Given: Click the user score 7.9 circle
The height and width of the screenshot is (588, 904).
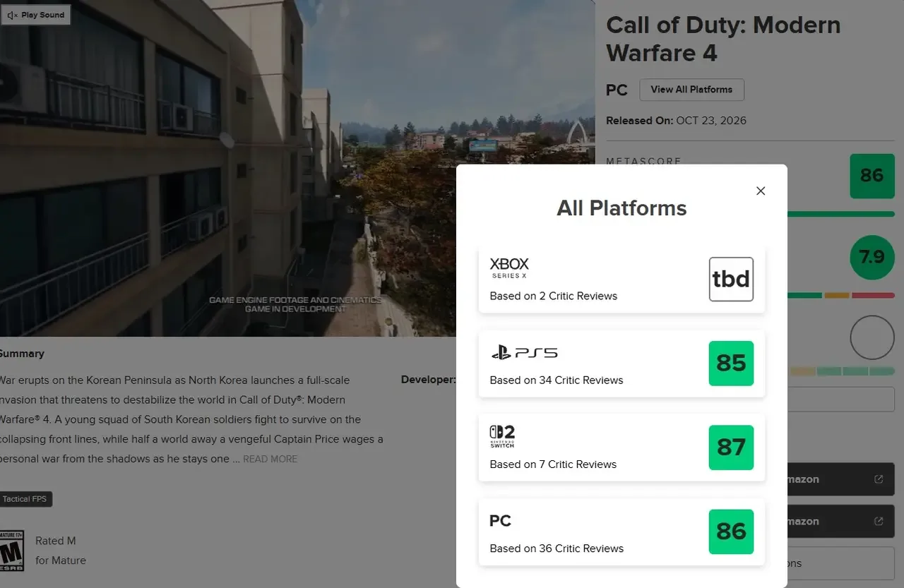Looking at the screenshot, I should click(872, 257).
